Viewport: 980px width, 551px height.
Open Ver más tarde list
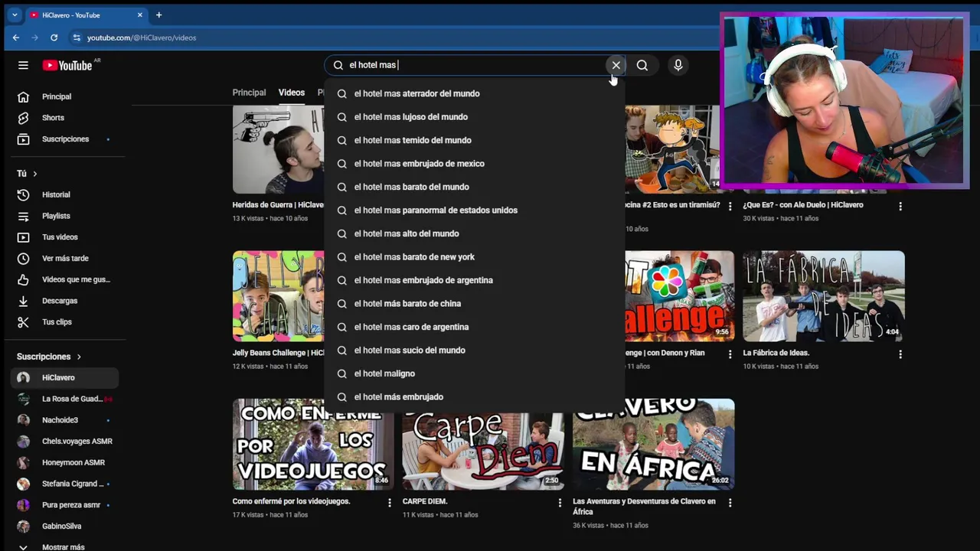65,259
